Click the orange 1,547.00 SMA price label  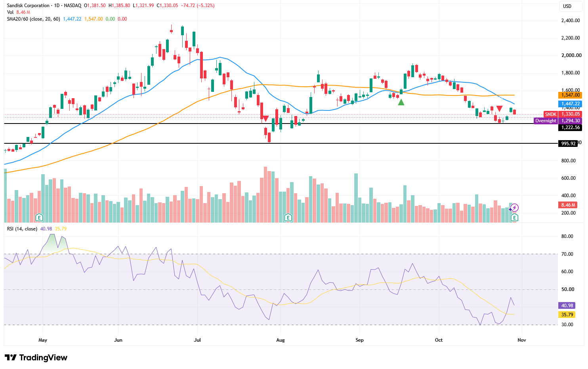coord(570,95)
